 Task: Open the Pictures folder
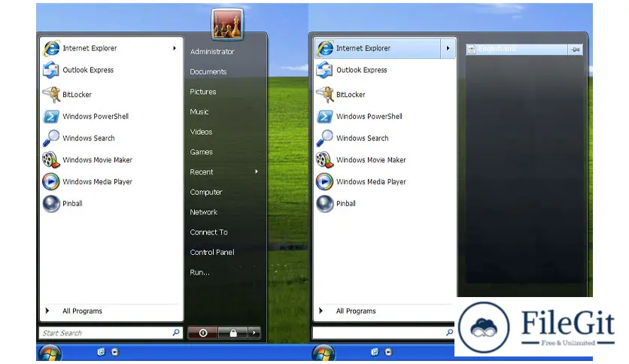(203, 92)
